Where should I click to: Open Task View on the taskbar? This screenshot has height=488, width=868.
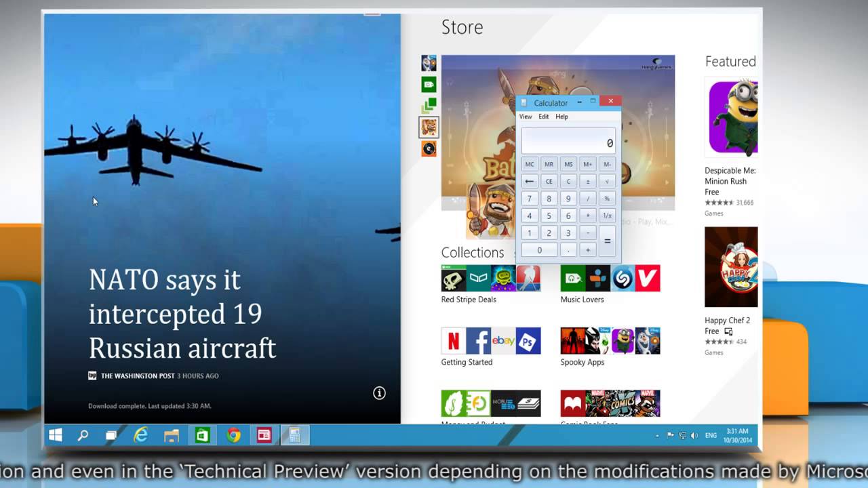[x=111, y=435]
